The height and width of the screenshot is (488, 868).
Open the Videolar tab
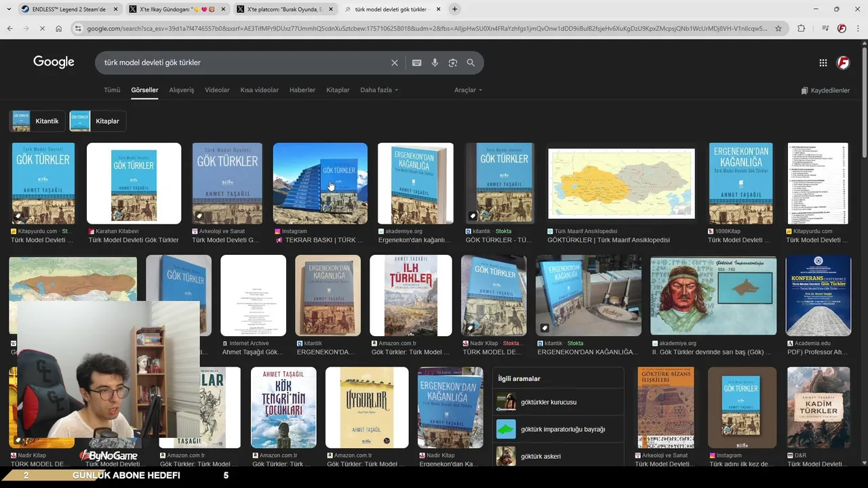click(x=217, y=90)
